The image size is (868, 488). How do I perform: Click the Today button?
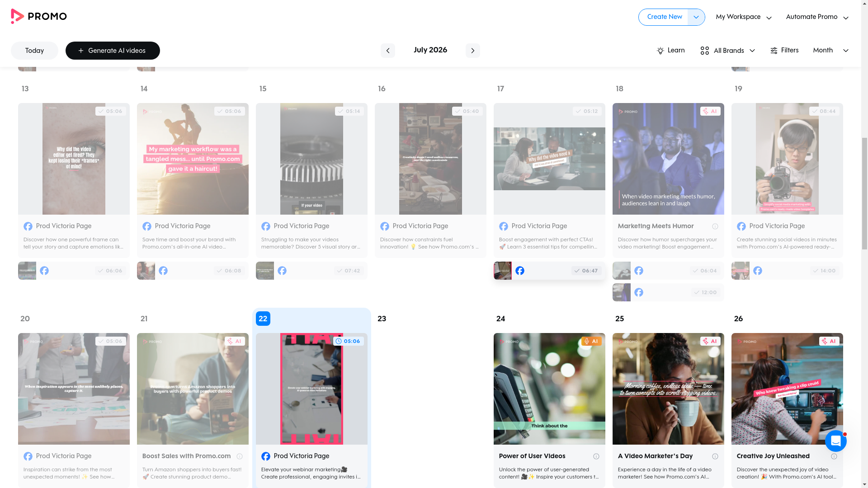34,51
